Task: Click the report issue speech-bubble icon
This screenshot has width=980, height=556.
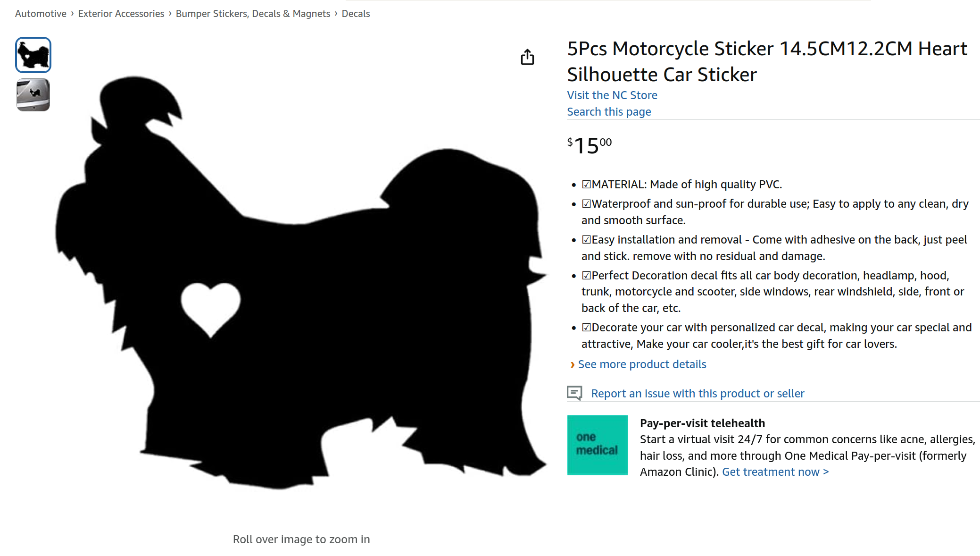Action: [574, 393]
